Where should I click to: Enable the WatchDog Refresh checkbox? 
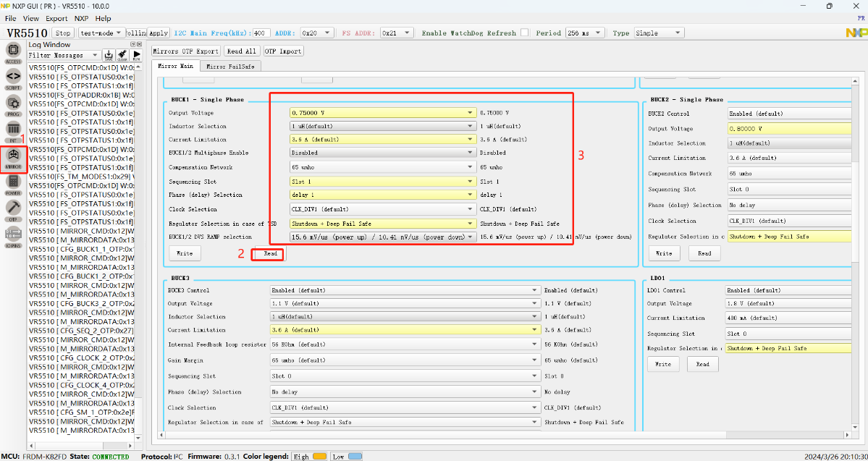524,33
